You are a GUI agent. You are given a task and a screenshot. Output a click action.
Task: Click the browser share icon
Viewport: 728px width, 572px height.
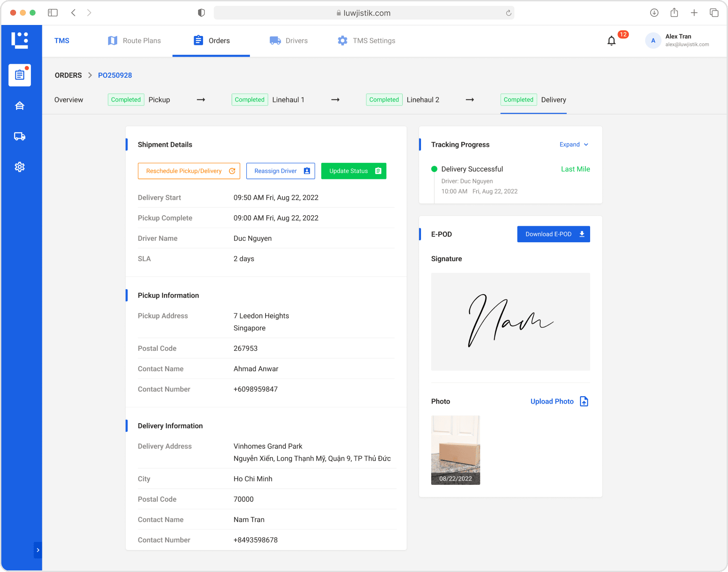point(674,13)
